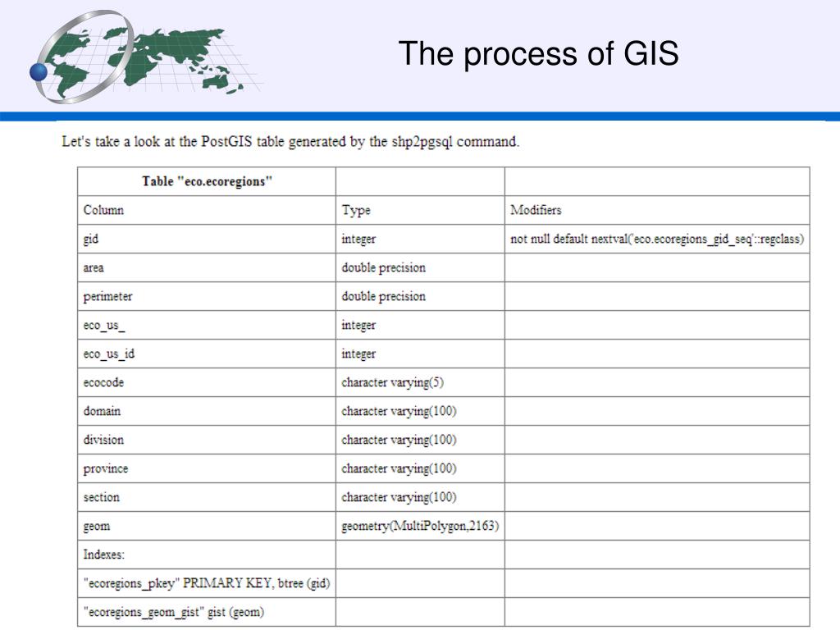Click 'integer' in the gid row
Screen dimensions: 840x630
pyautogui.click(x=420, y=239)
